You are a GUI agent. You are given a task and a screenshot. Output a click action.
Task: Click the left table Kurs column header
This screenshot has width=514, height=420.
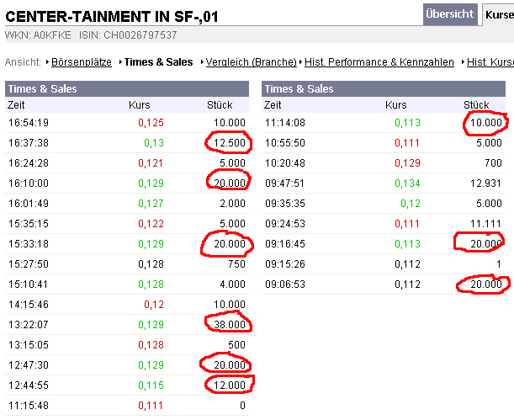[x=140, y=105]
